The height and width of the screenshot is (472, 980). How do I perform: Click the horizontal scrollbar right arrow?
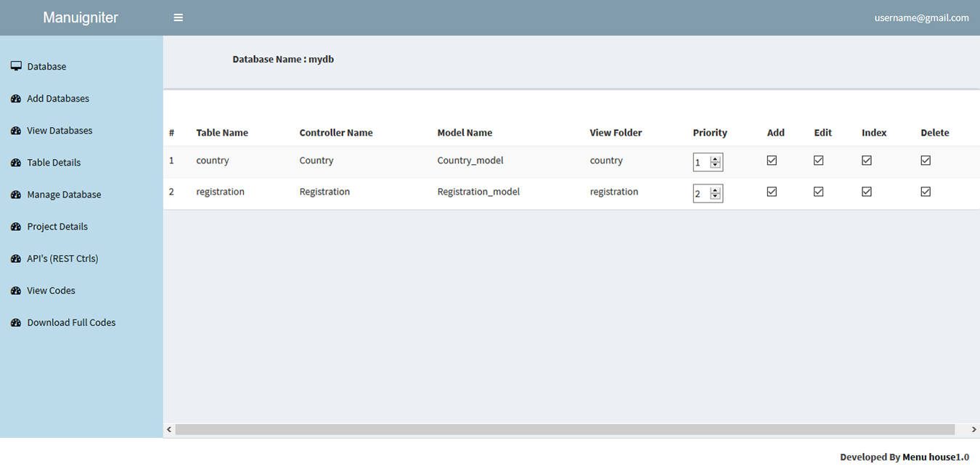click(x=973, y=430)
